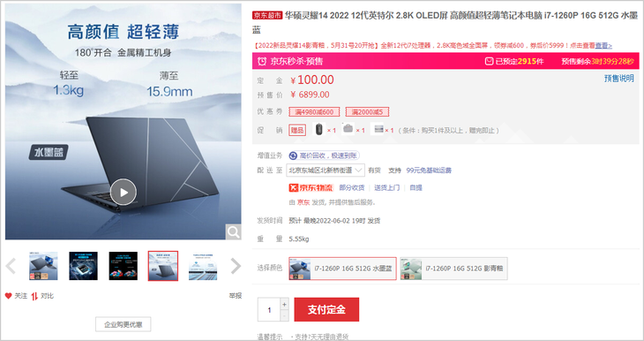The height and width of the screenshot is (341, 644).
Task: Select the 影青釉 color option
Action: click(x=453, y=269)
